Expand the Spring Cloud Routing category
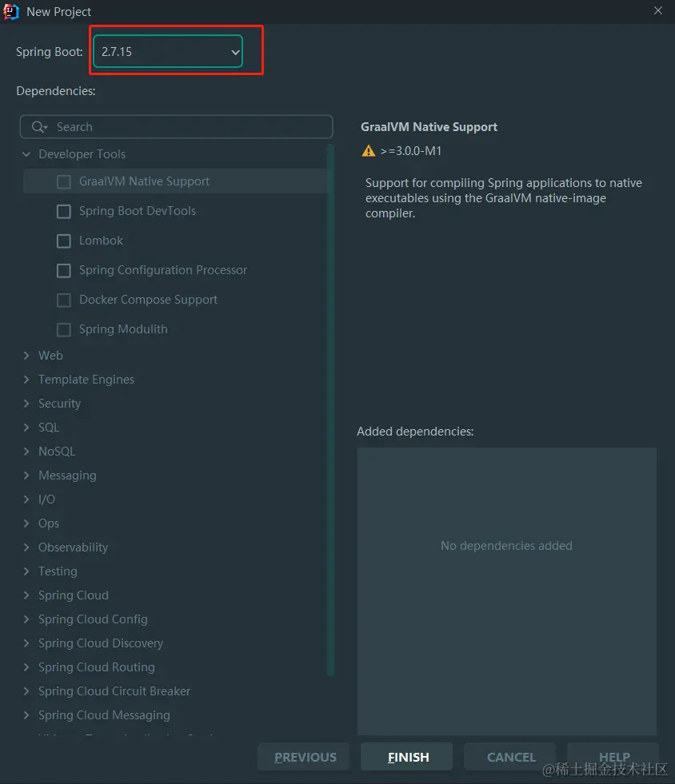The image size is (675, 784). (26, 667)
